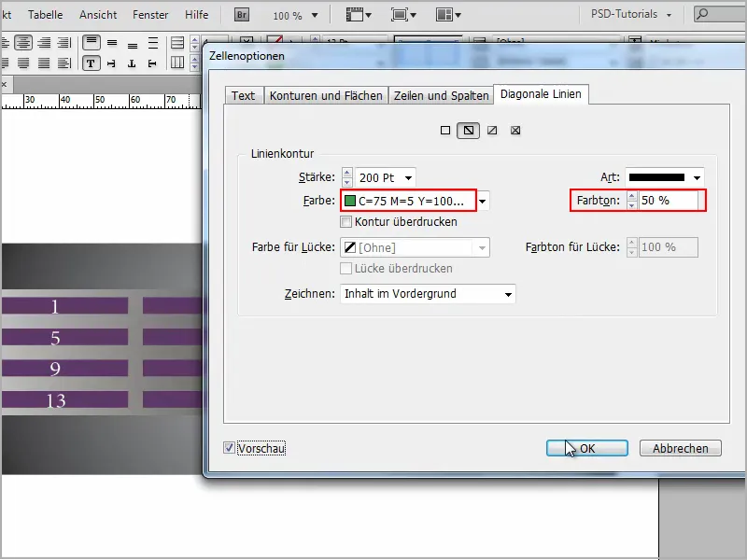This screenshot has height=560, width=747.
Task: Select align away from spine icon
Action: [63, 43]
